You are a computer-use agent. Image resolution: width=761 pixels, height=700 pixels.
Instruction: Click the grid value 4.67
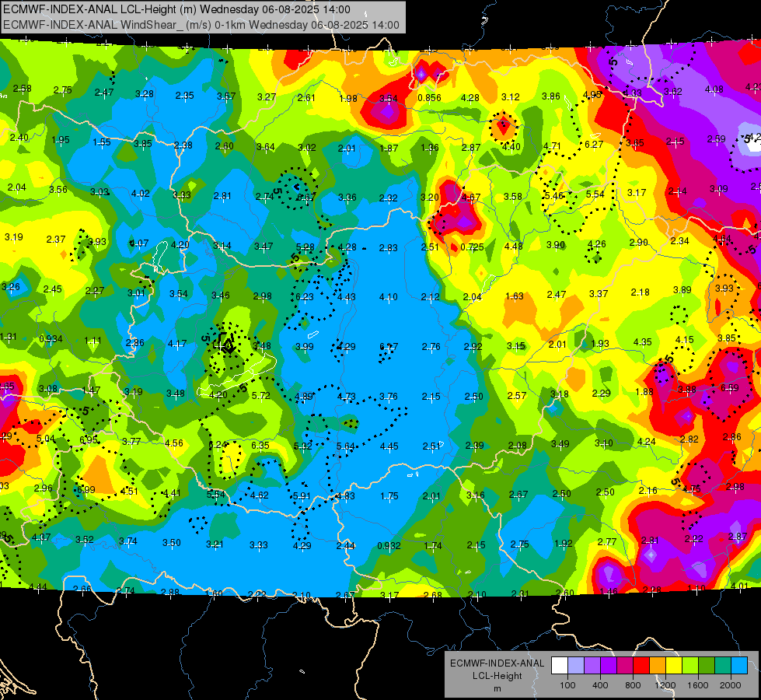pos(471,198)
